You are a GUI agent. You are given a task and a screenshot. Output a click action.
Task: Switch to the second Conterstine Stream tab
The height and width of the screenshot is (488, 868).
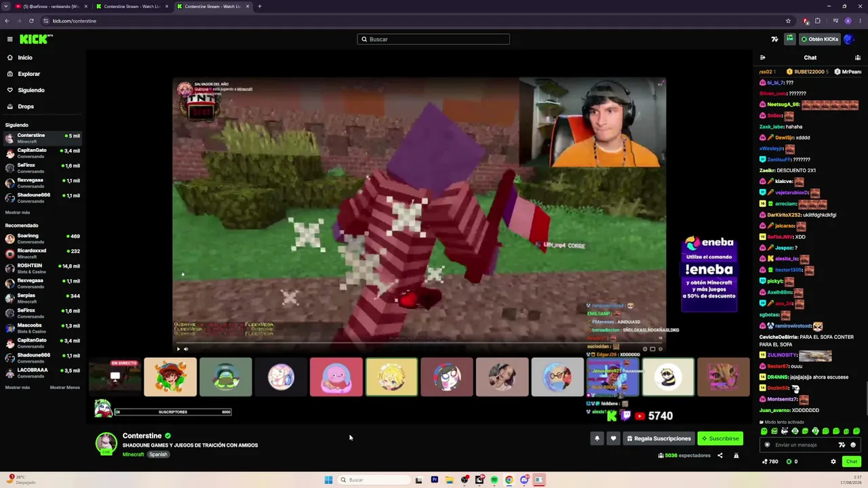pos(213,6)
